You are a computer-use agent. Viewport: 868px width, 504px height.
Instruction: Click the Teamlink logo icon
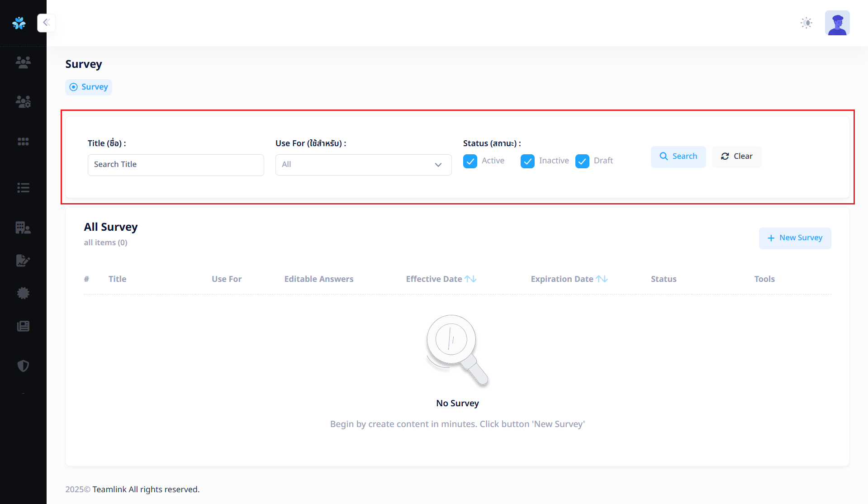tap(19, 23)
